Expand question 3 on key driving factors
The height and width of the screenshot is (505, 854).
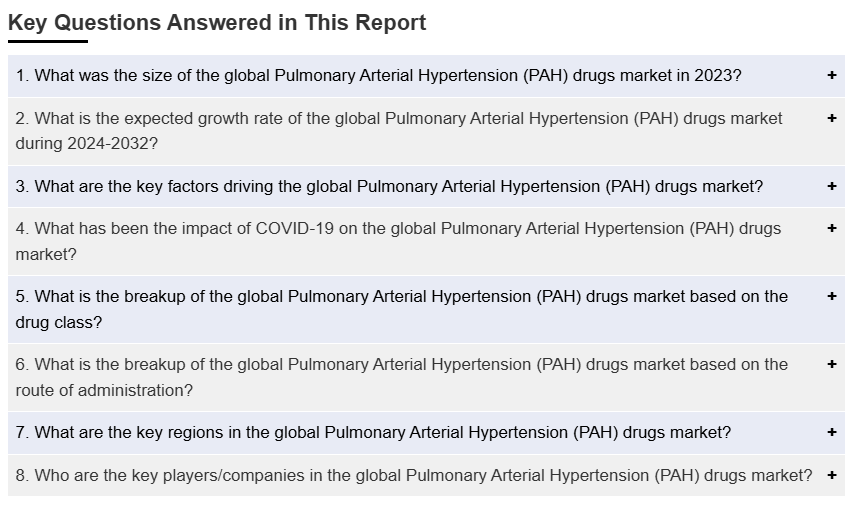(389, 186)
